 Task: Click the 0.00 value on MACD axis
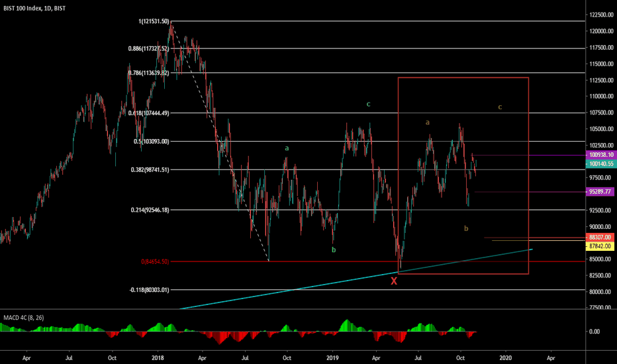pos(594,332)
